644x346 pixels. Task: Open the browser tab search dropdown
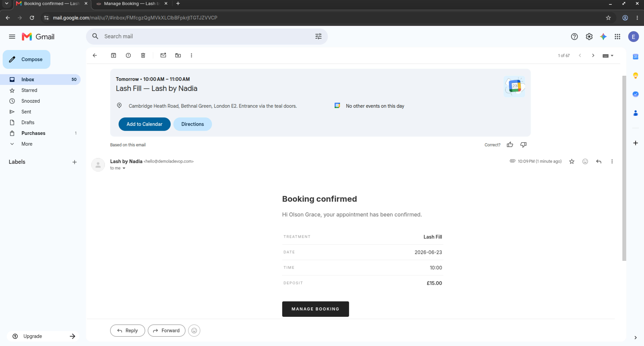[x=7, y=4]
